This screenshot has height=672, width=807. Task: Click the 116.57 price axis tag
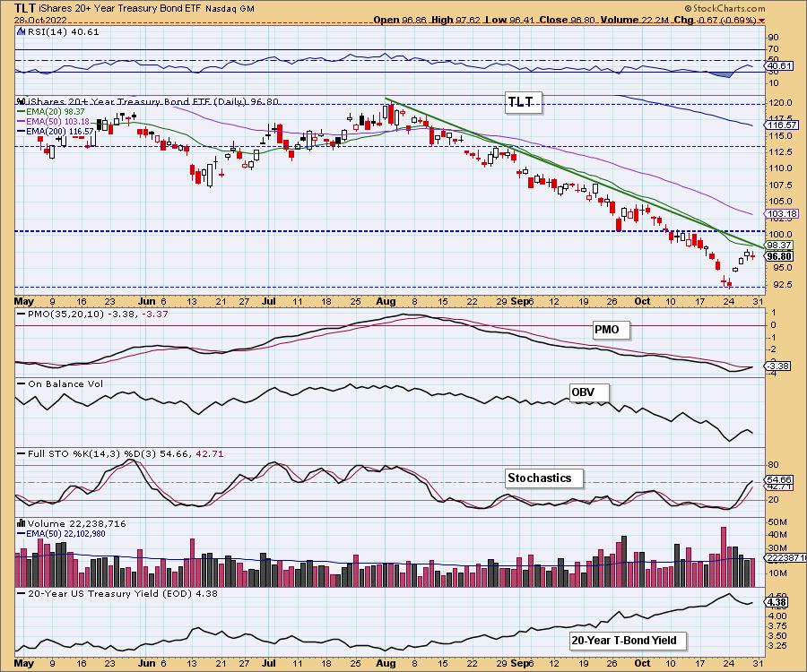tap(782, 125)
